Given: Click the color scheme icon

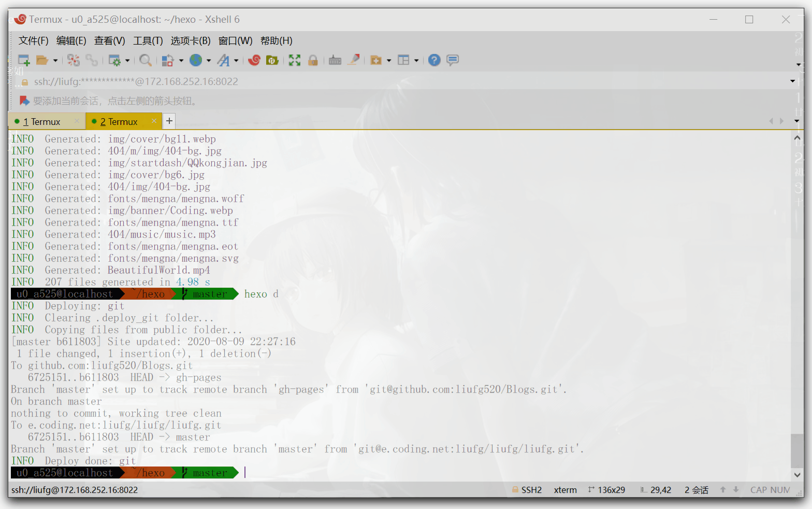Looking at the screenshot, I should [168, 60].
